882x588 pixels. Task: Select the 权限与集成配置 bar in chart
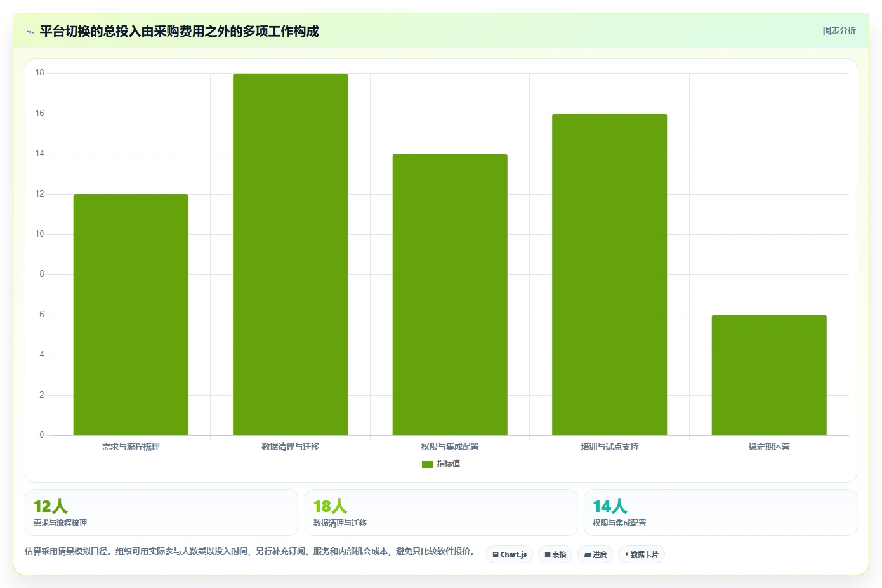tap(450, 294)
